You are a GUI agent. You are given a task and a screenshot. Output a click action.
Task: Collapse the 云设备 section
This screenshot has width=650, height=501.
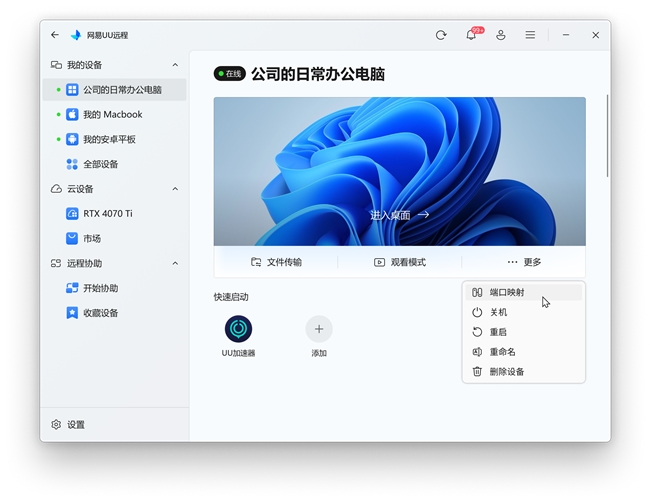pyautogui.click(x=175, y=189)
